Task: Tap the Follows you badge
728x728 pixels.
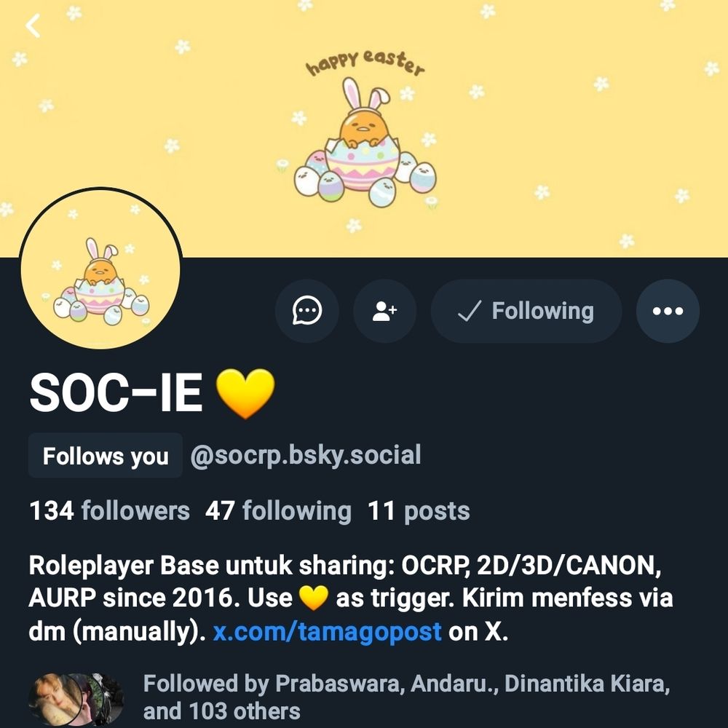Action: coord(106,456)
